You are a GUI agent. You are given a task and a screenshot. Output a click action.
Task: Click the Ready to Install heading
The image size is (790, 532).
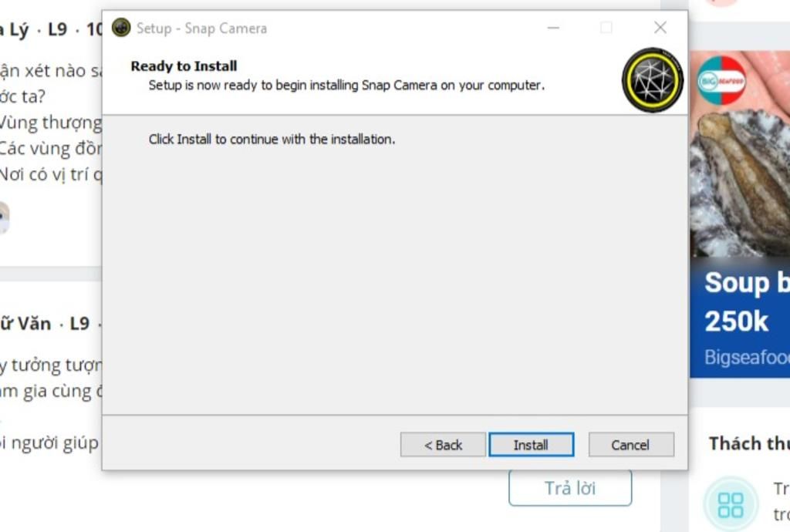coord(184,66)
